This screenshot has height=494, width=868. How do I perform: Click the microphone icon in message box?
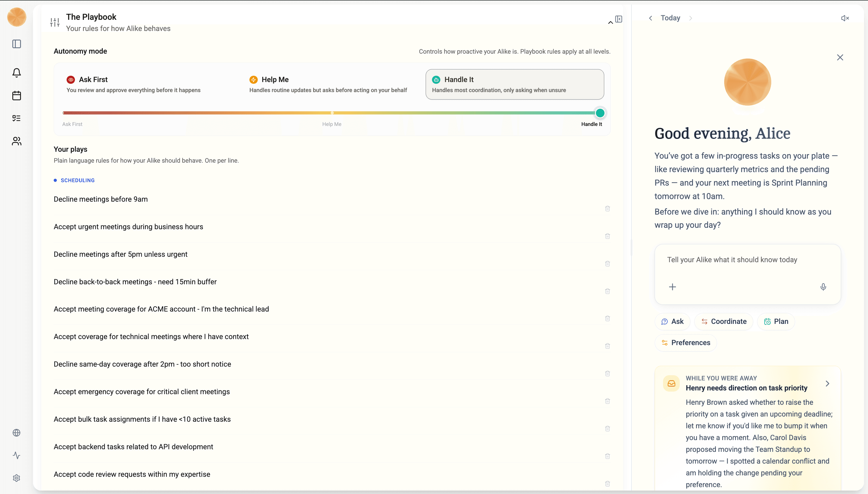(x=823, y=287)
